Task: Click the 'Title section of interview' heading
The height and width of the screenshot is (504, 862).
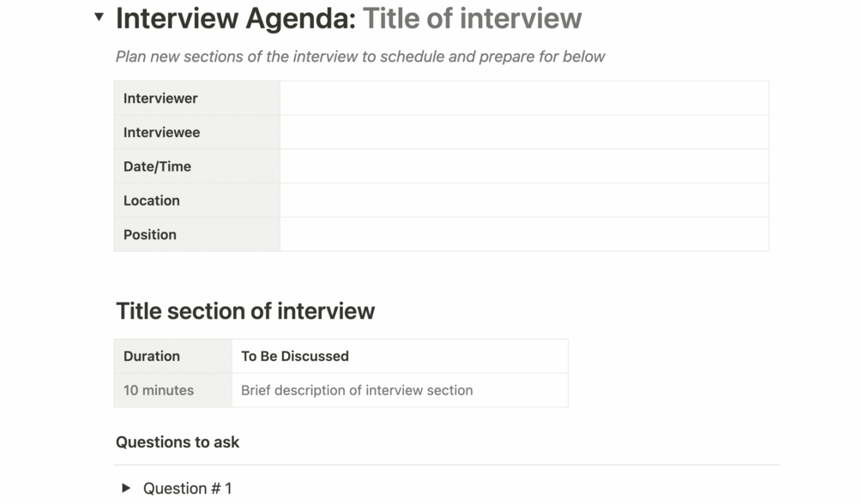Action: coord(245,310)
